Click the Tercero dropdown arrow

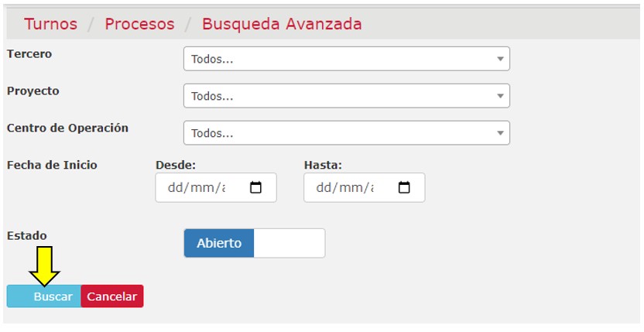click(500, 59)
